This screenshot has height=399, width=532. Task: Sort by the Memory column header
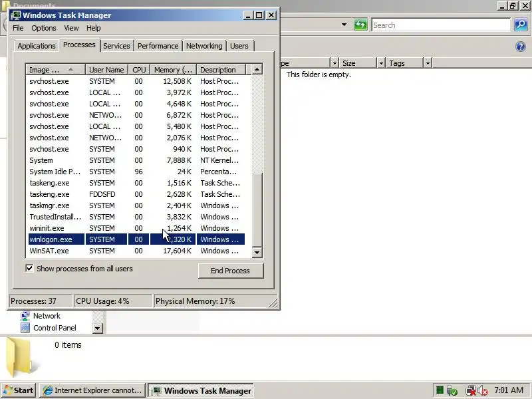click(174, 70)
